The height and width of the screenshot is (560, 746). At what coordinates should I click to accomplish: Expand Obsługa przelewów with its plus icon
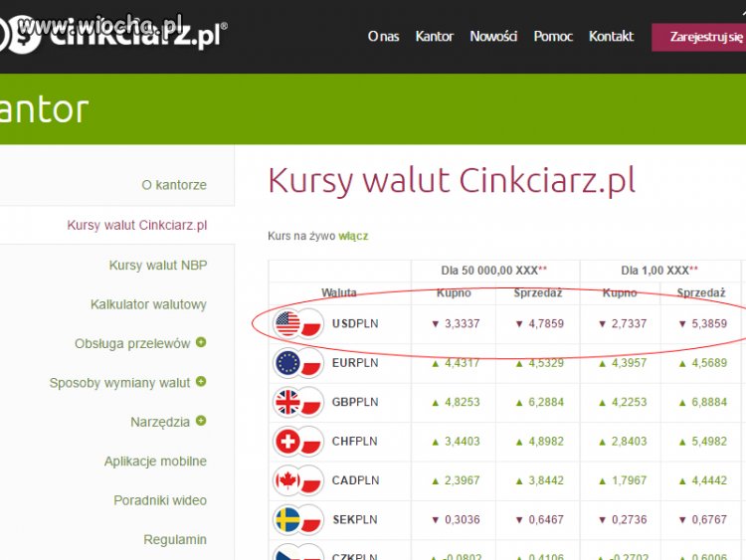(x=201, y=342)
